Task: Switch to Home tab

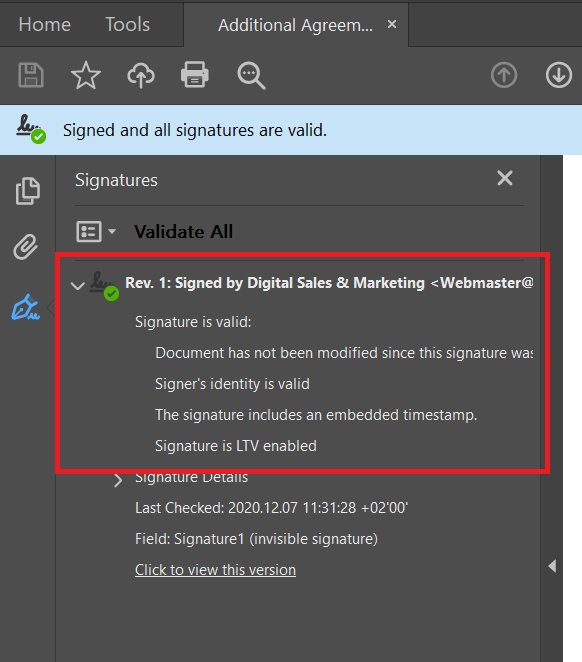Action: point(45,24)
